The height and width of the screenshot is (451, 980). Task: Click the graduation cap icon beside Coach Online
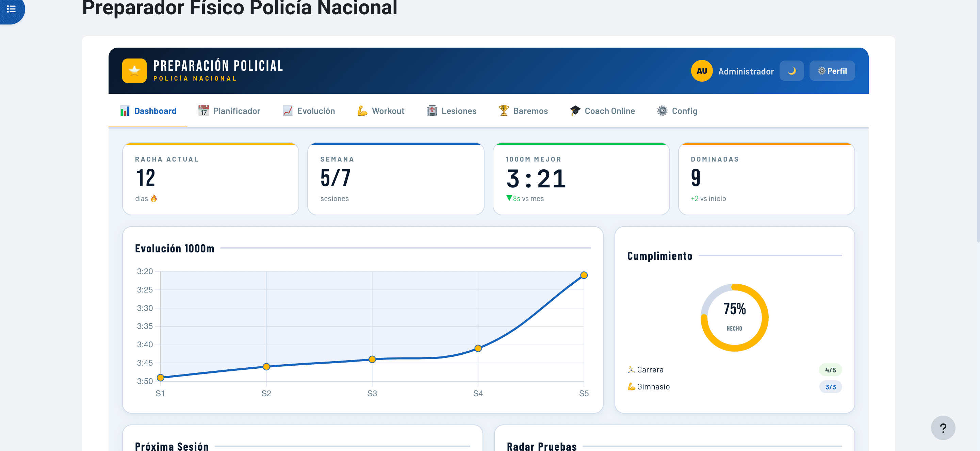pos(575,111)
